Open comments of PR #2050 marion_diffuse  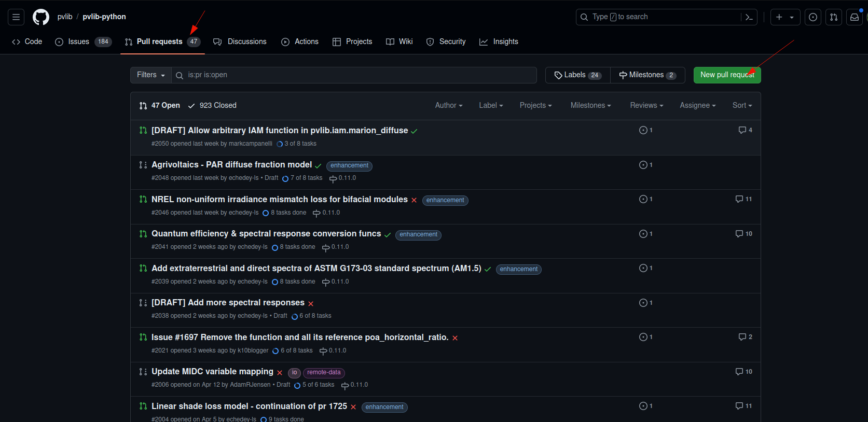coord(746,130)
